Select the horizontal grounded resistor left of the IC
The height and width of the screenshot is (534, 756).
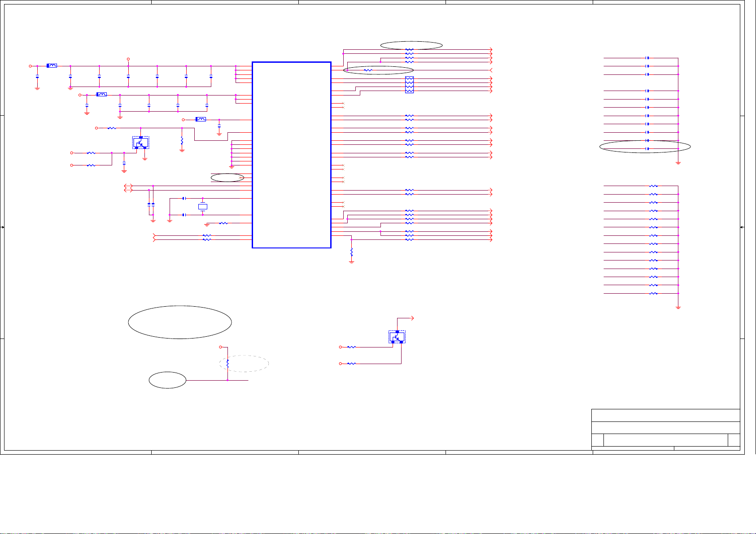tap(223, 223)
